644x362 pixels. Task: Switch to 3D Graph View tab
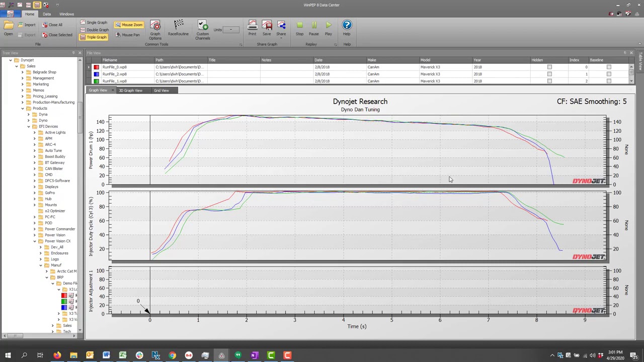130,90
